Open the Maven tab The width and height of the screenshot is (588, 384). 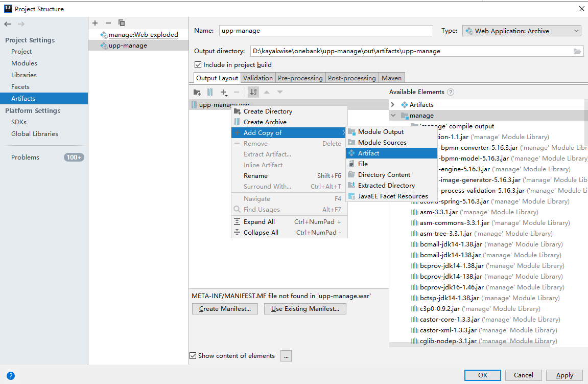pos(391,78)
